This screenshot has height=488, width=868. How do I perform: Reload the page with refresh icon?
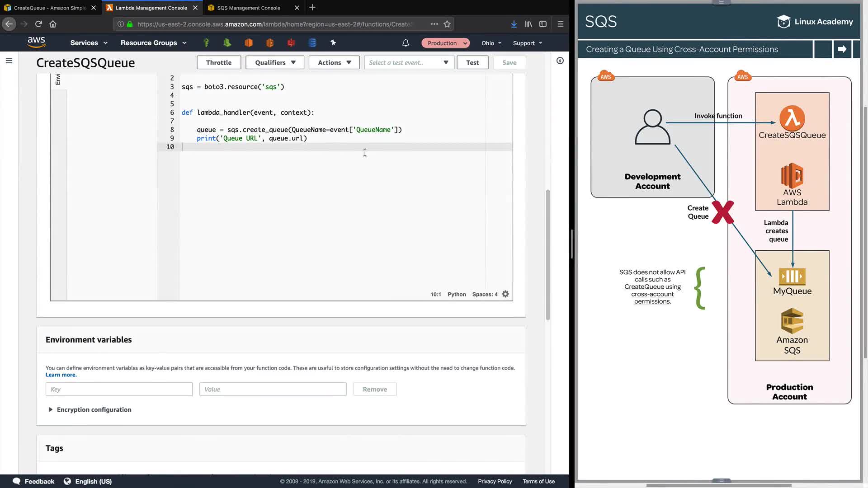point(38,24)
